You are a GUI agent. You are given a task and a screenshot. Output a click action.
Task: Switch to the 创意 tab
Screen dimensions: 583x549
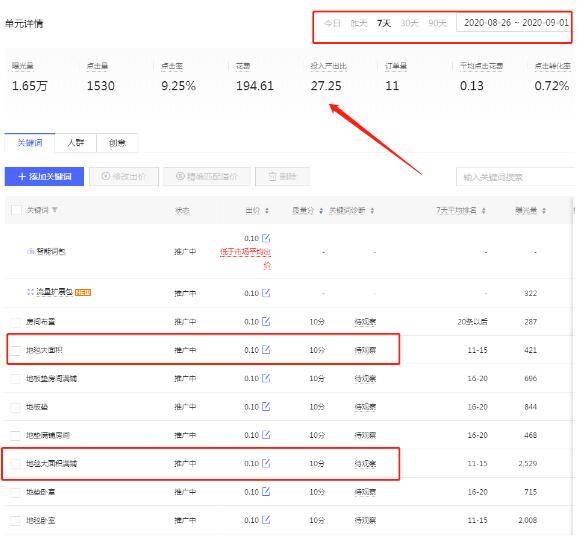click(x=117, y=143)
